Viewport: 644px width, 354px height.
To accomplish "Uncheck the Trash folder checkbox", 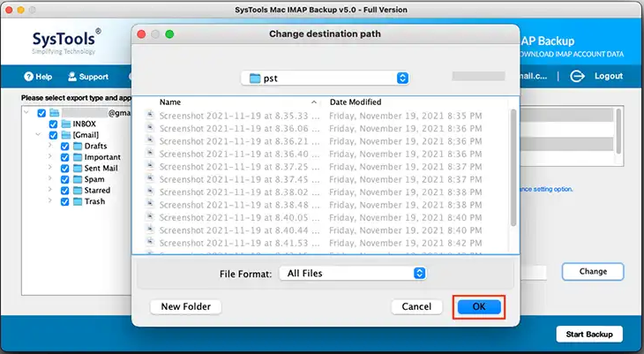I will click(x=64, y=202).
